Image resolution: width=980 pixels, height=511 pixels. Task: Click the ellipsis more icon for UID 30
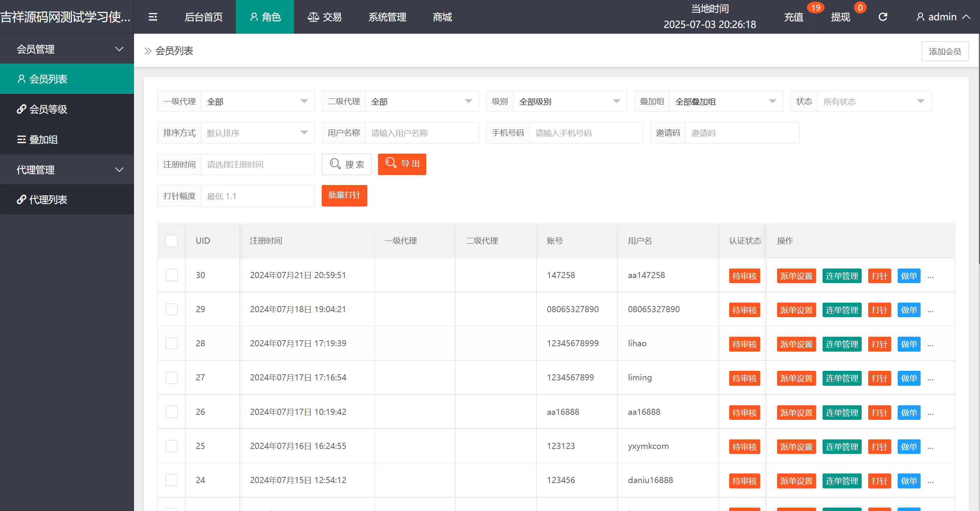(931, 277)
